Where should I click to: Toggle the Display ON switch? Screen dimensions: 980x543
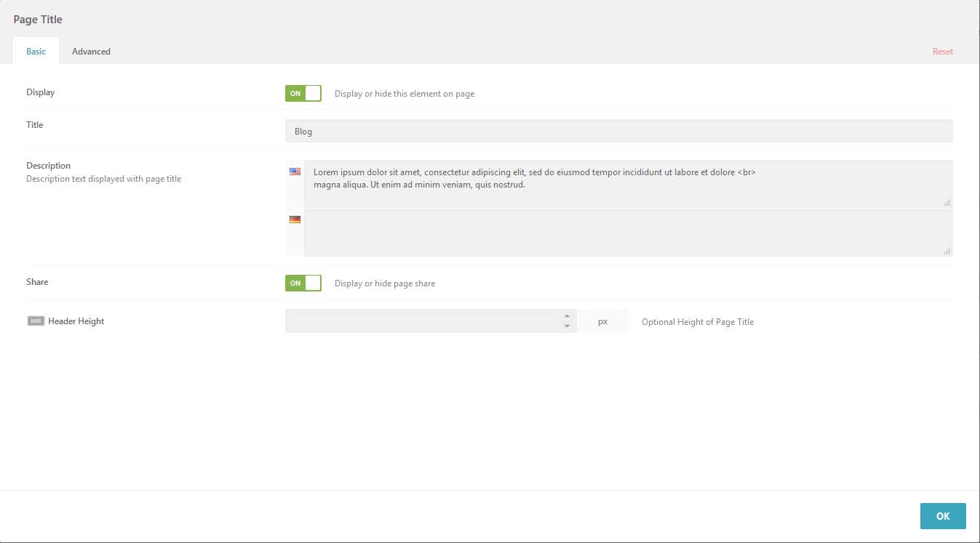(x=303, y=93)
